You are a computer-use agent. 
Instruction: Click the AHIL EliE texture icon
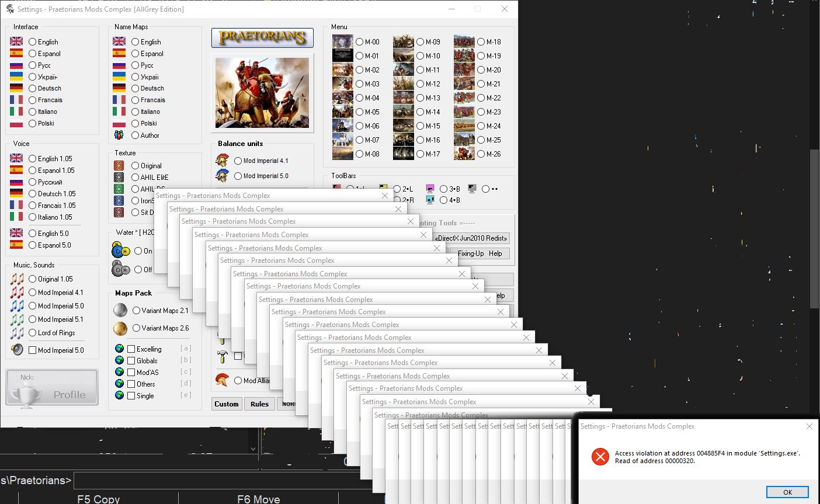(119, 177)
